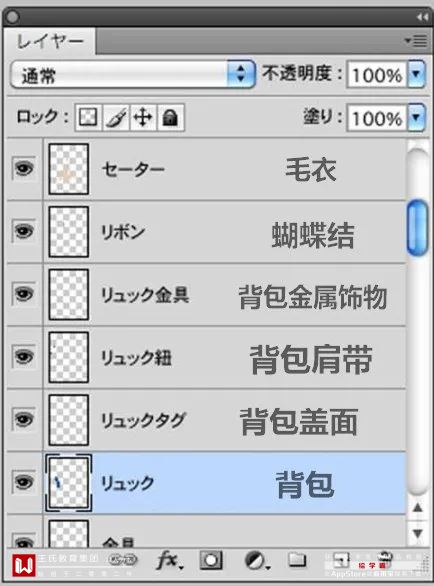Click the lock position move icon
Viewport: 434px width, 586px height.
(143, 117)
